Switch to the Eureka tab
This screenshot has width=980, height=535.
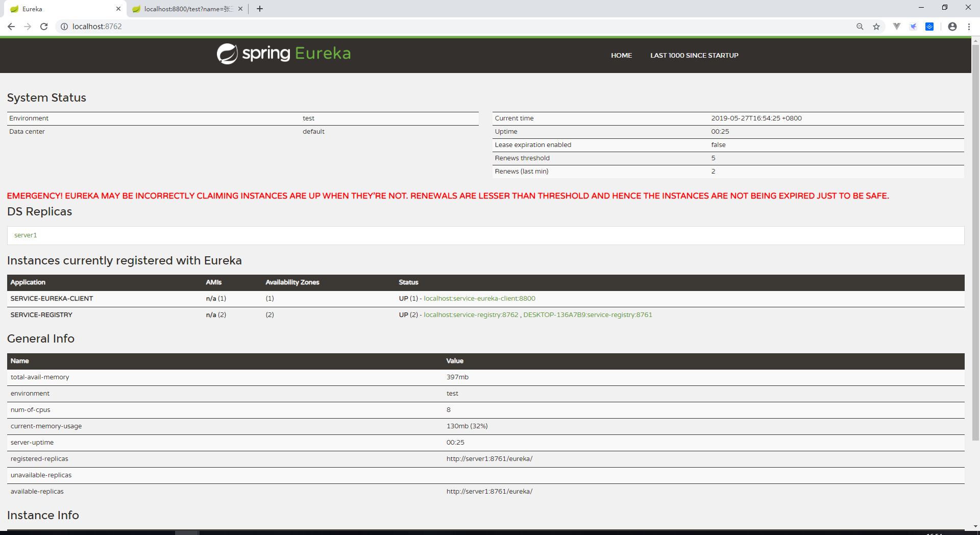pyautogui.click(x=65, y=9)
